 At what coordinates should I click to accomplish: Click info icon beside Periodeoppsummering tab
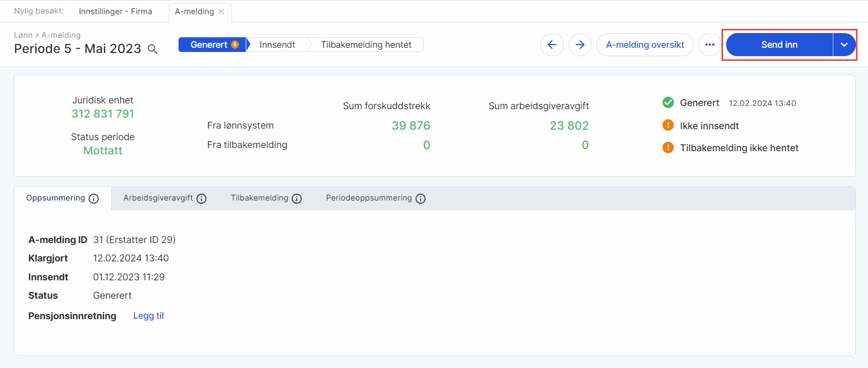pyautogui.click(x=421, y=198)
